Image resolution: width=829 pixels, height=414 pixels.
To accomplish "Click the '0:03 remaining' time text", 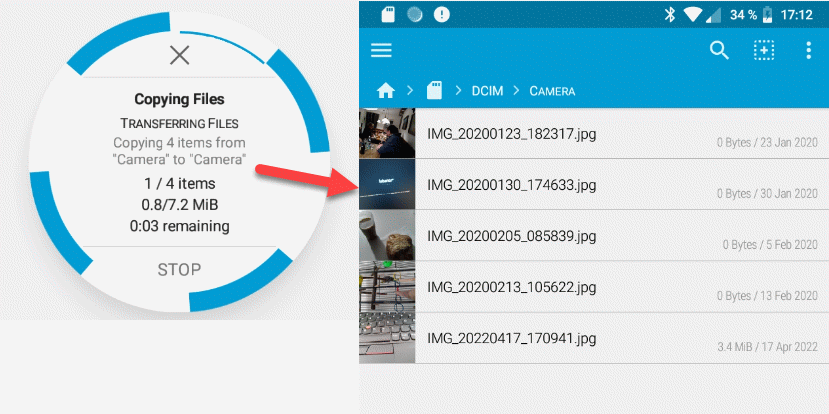I will pyautogui.click(x=179, y=226).
